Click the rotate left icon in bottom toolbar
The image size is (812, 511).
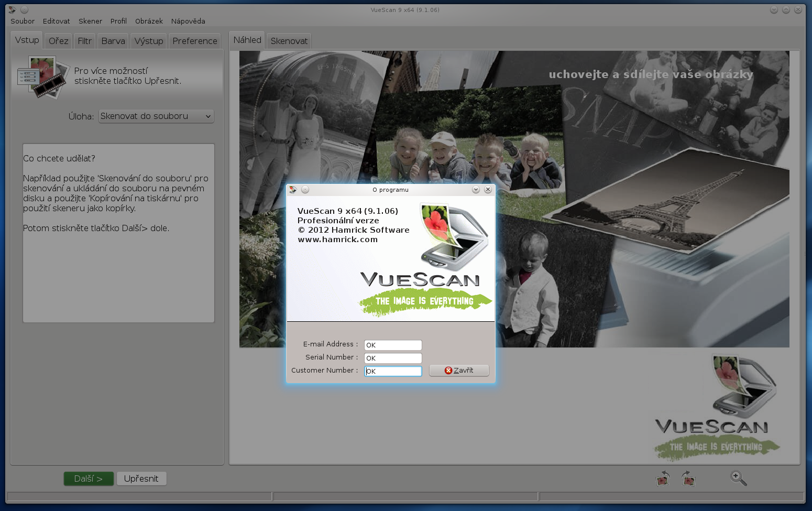pyautogui.click(x=663, y=478)
